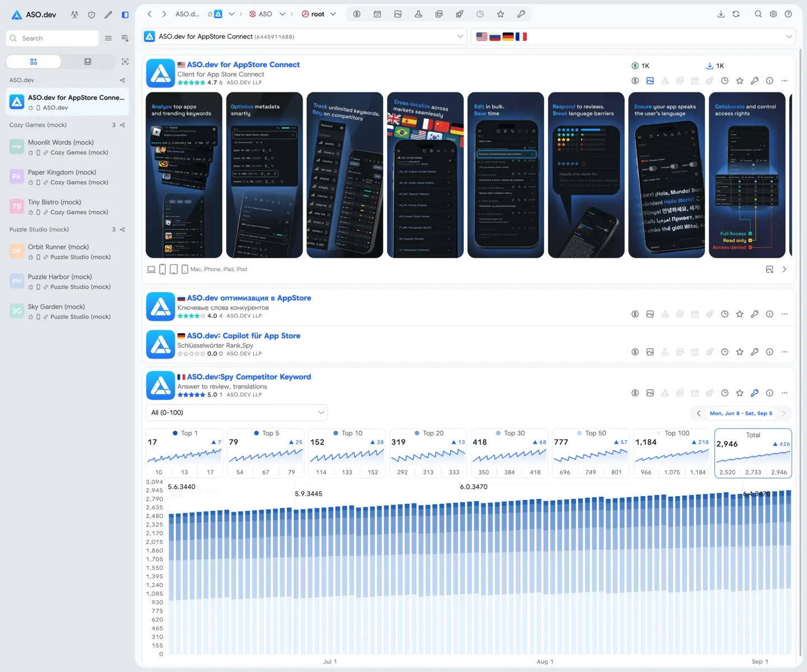The width and height of the screenshot is (807, 672).
Task: Toggle the sidebar panel with the blue icon
Action: [x=125, y=15]
